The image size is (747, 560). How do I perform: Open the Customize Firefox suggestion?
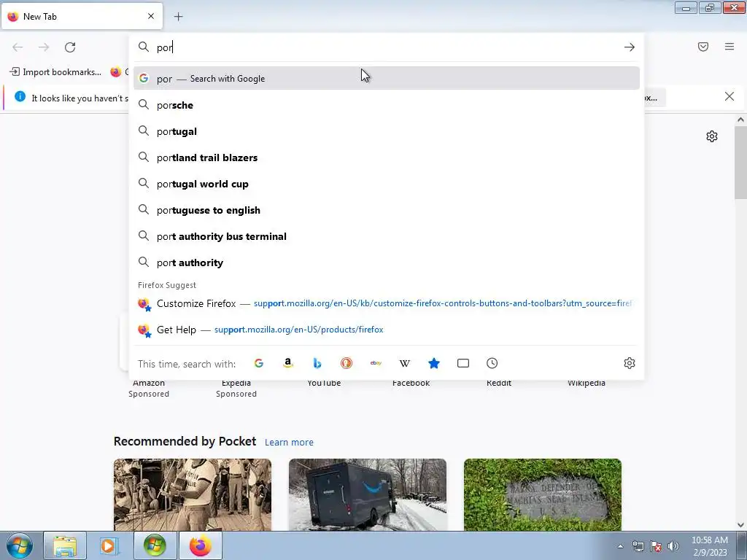point(387,303)
